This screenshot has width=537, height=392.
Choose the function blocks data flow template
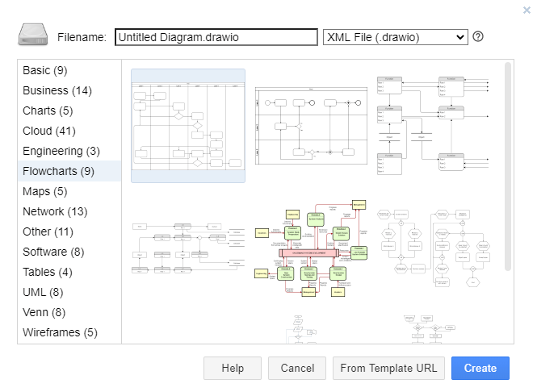point(433,126)
